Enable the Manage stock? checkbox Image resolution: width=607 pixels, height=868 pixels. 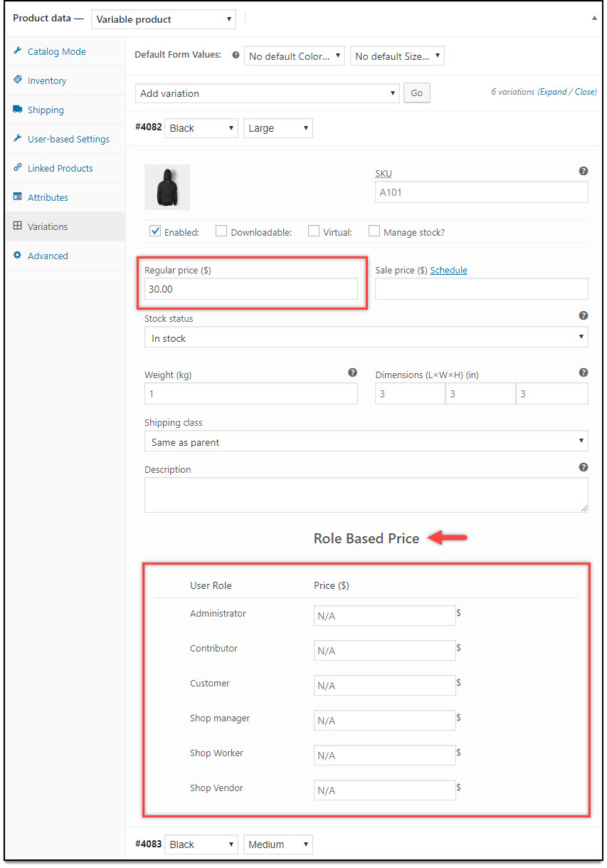click(x=374, y=231)
